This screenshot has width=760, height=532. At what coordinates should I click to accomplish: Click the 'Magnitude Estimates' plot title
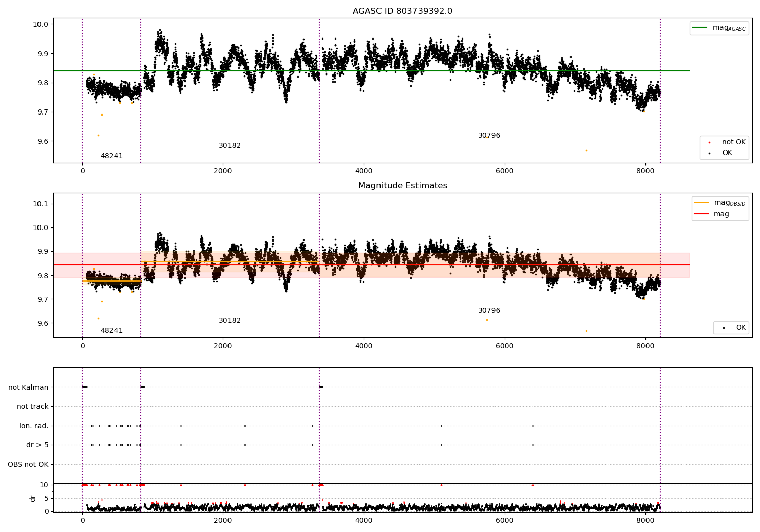tap(402, 186)
